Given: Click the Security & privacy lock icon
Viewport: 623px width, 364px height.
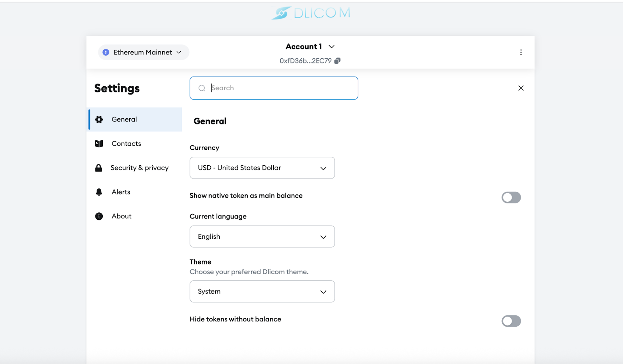Looking at the screenshot, I should pyautogui.click(x=99, y=168).
